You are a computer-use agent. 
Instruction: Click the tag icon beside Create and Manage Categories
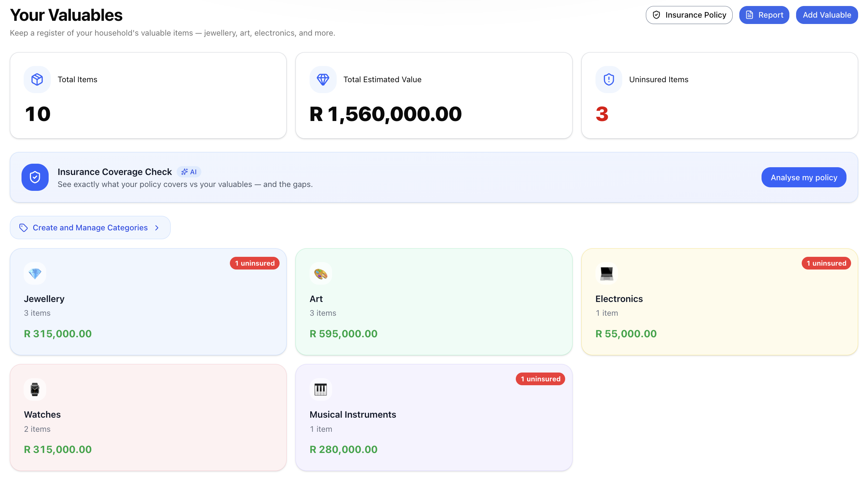click(x=23, y=228)
